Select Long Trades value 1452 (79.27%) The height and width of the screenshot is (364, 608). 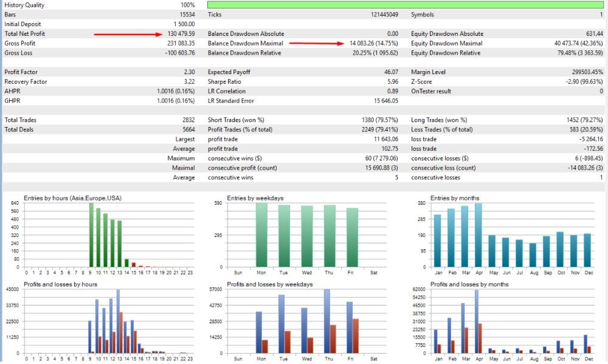pyautogui.click(x=585, y=120)
